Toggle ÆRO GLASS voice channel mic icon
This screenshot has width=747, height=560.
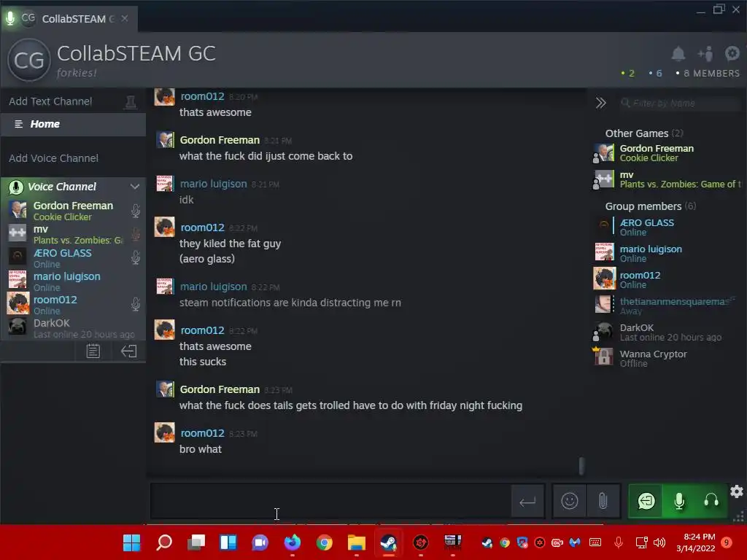click(x=135, y=257)
